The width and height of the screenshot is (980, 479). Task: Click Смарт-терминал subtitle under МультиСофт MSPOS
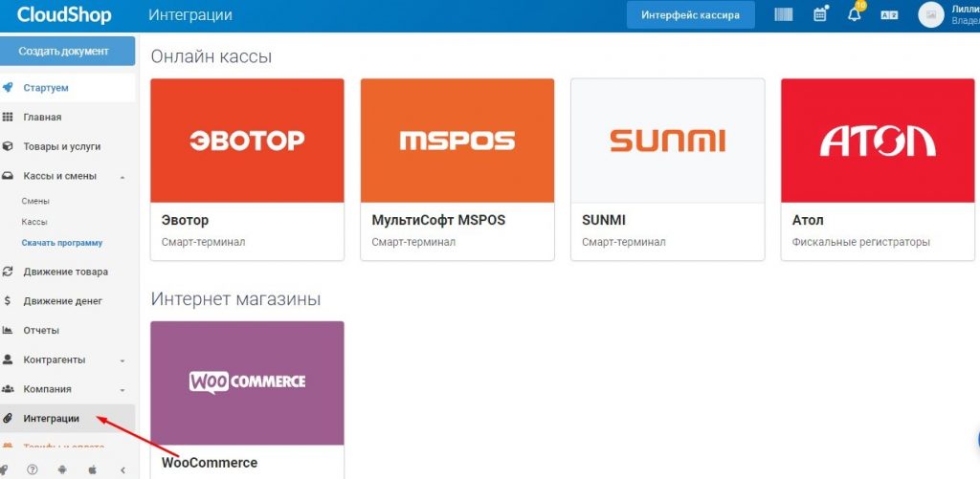pyautogui.click(x=413, y=242)
